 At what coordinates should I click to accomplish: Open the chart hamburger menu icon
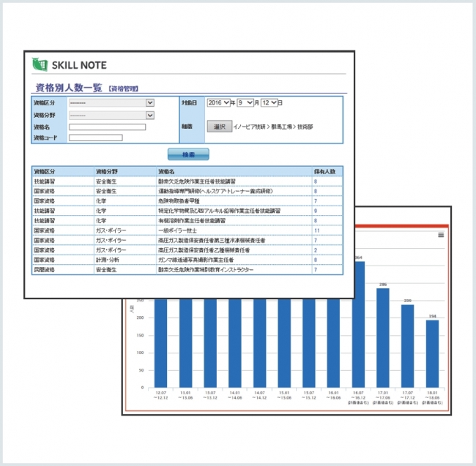tap(441, 235)
